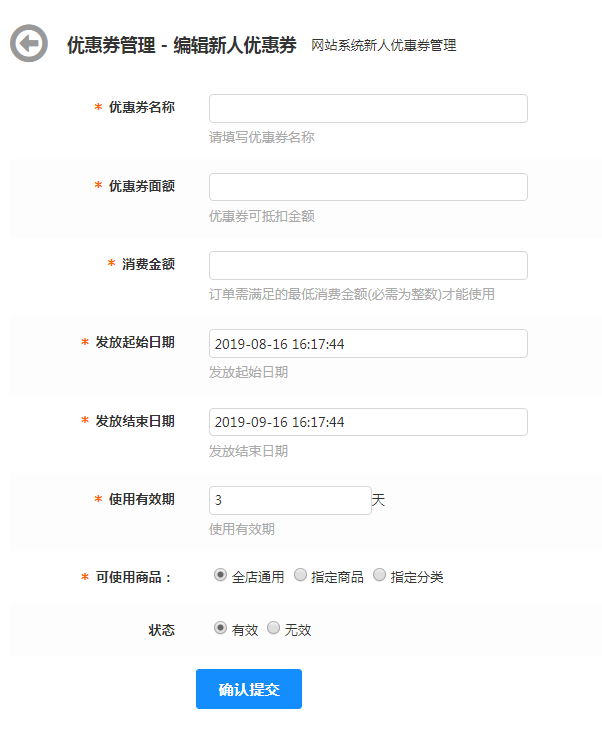Image resolution: width=602 pixels, height=753 pixels.
Task: Click the 状态 field label
Action: pos(161,630)
